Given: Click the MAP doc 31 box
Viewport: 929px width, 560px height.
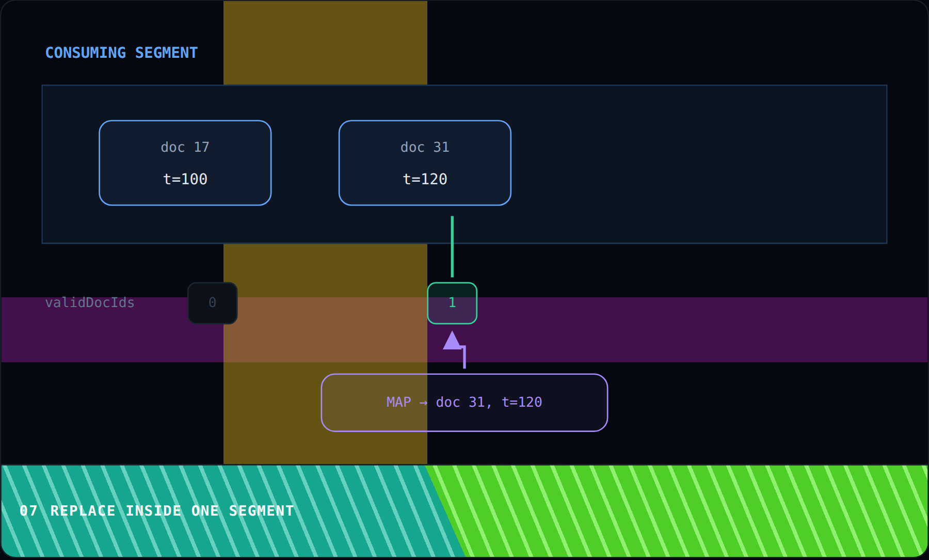Looking at the screenshot, I should point(464,403).
